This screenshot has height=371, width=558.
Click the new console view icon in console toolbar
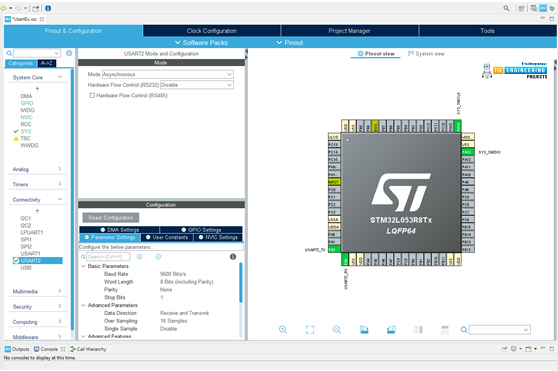(529, 349)
